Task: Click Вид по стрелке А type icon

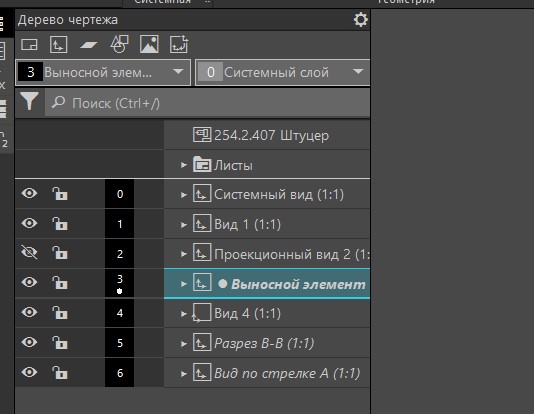Action: click(202, 372)
